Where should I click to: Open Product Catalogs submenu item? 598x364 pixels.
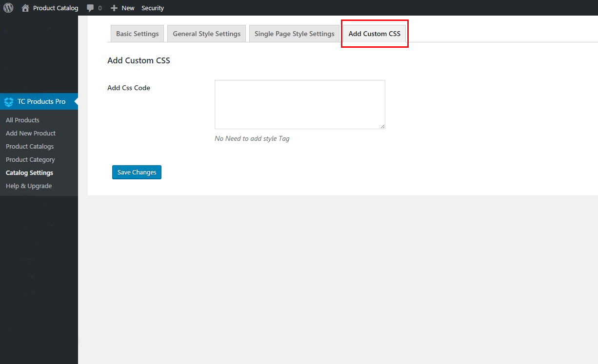[30, 146]
